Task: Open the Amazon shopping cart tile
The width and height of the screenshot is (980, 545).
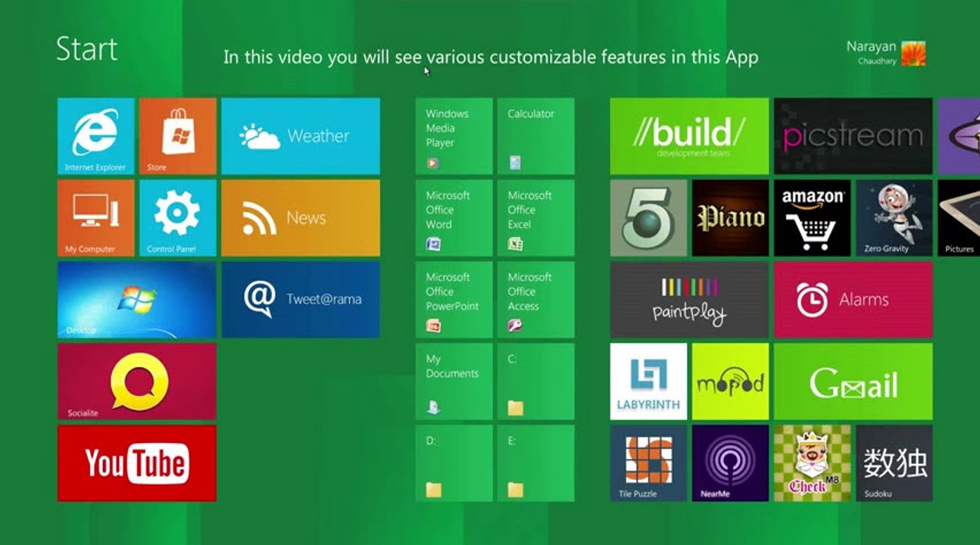Action: 813,218
